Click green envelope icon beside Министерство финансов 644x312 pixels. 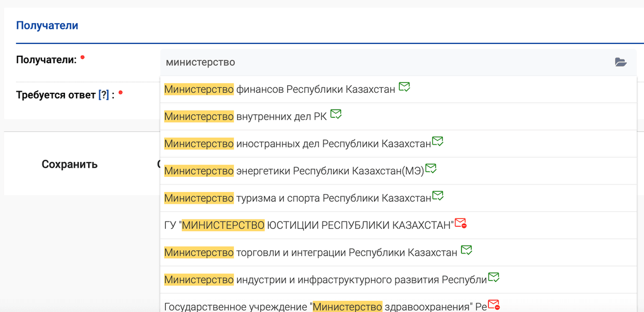pyautogui.click(x=405, y=87)
